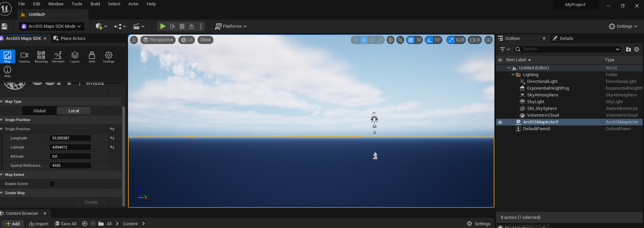Tick the Enable Extent checkbox
This screenshot has width=644, height=228.
52,184
